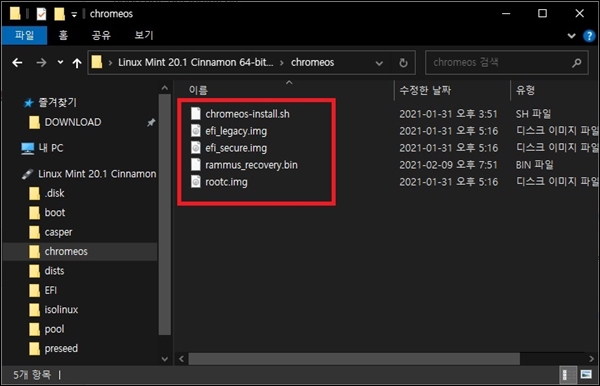
Task: Open Help with the question mark icon
Action: point(589,36)
